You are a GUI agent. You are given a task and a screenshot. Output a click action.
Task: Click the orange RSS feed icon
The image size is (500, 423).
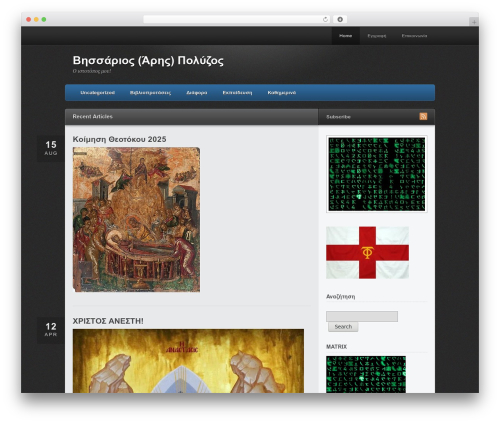click(423, 116)
